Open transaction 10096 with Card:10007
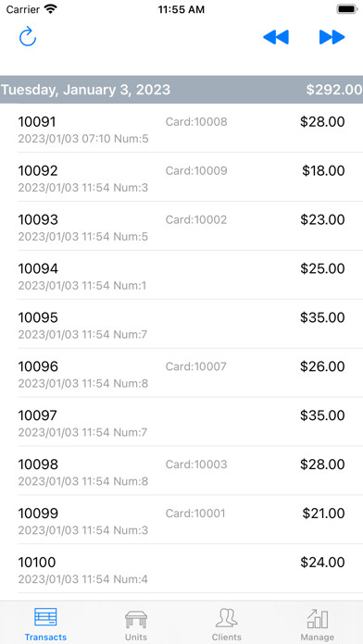This screenshot has height=644, width=363. [181, 373]
